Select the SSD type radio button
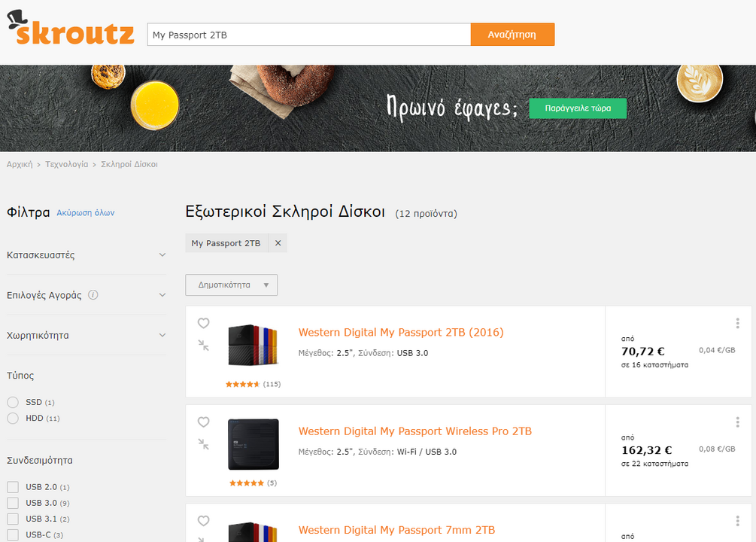Viewport: 756px width, 542px height. coord(13,402)
